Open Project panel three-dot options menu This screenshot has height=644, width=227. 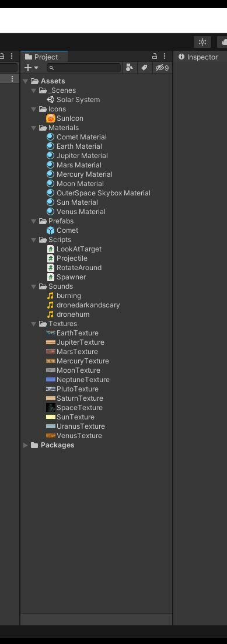click(x=165, y=56)
